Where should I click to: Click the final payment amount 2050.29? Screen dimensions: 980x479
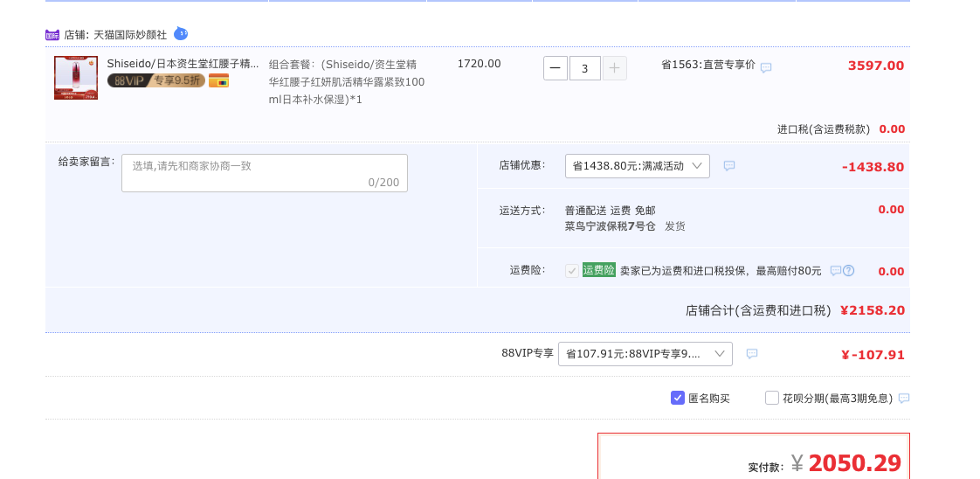pyautogui.click(x=854, y=463)
